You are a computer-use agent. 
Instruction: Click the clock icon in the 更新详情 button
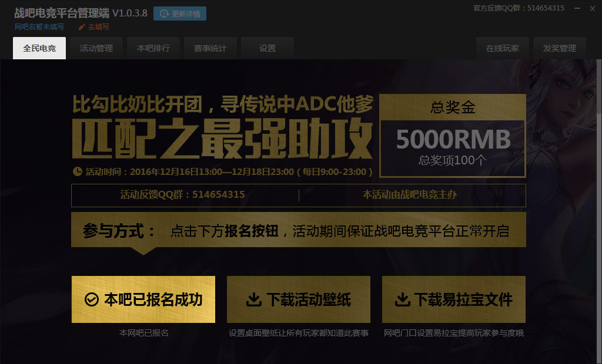pyautogui.click(x=165, y=14)
